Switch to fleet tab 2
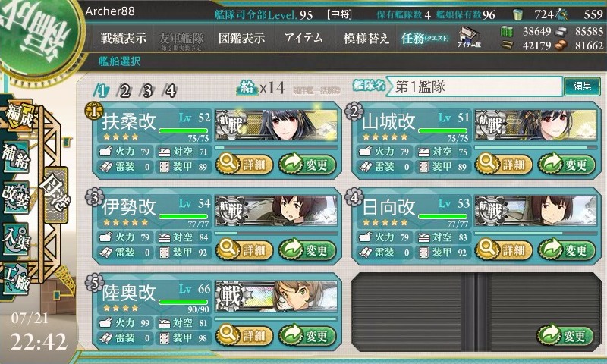 tap(124, 91)
